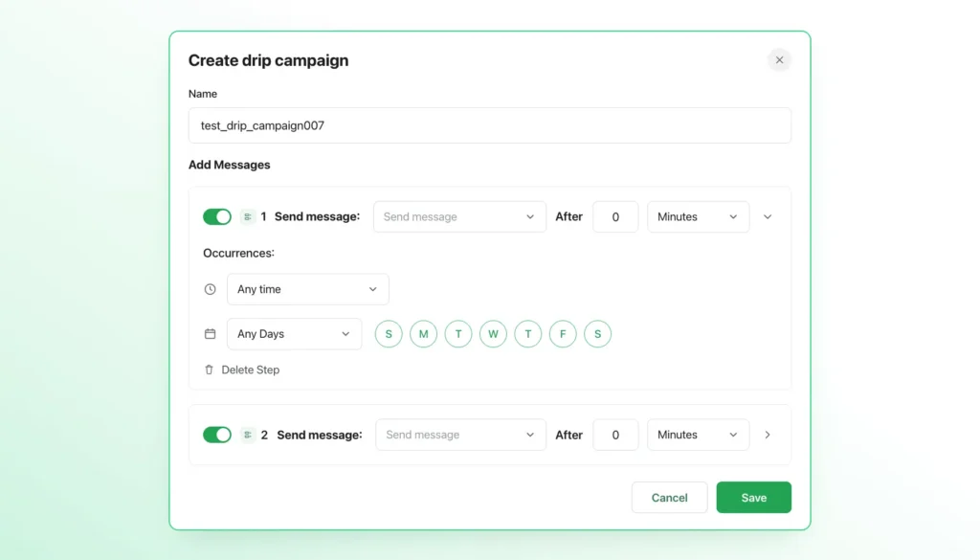Open step 2 Minutes unit dropdown
The height and width of the screenshot is (560, 980).
[x=698, y=435]
